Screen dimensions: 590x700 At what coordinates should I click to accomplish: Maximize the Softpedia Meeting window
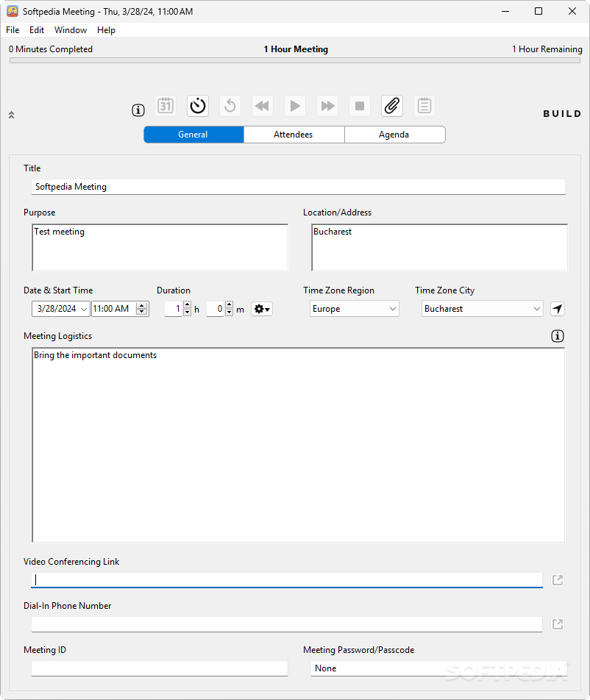point(539,11)
